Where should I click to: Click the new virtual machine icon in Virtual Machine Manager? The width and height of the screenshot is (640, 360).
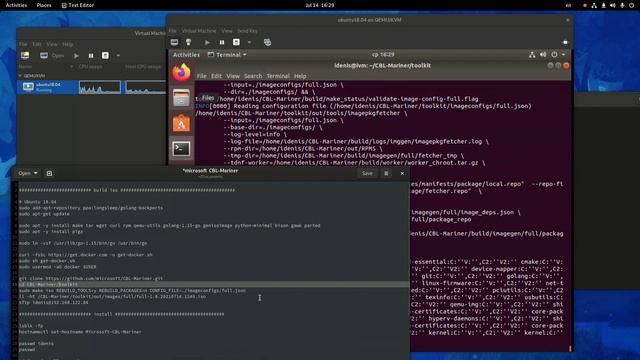point(25,55)
